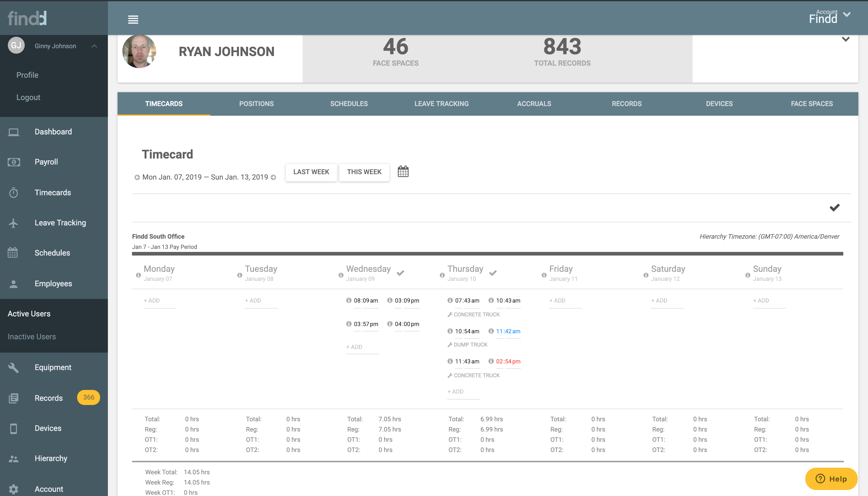
Task: Open the Findd account dropdown
Action: click(847, 15)
